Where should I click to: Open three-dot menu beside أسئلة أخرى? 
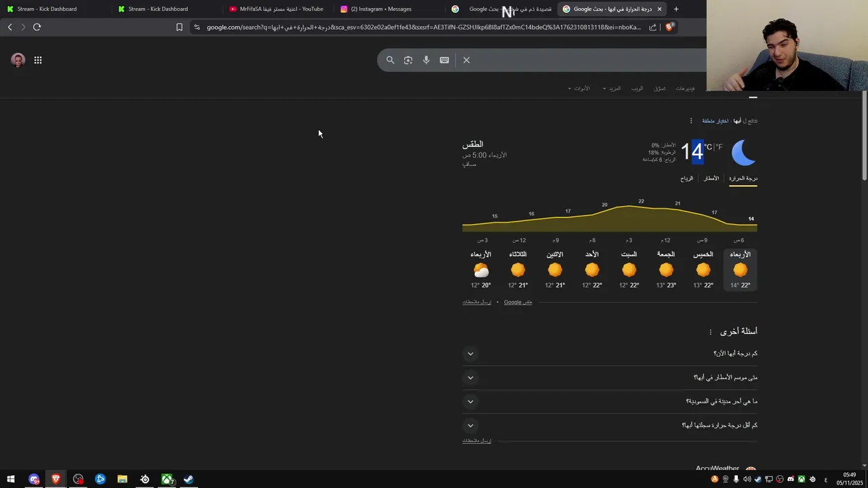point(711,332)
